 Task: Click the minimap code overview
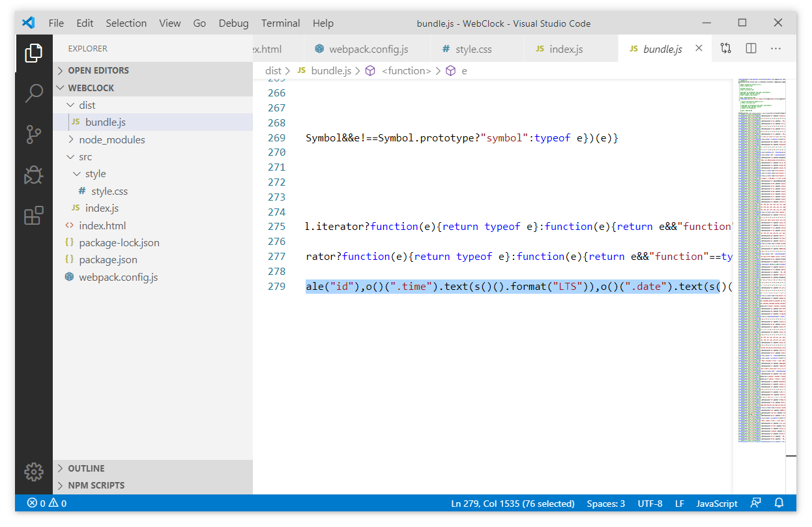point(761,261)
